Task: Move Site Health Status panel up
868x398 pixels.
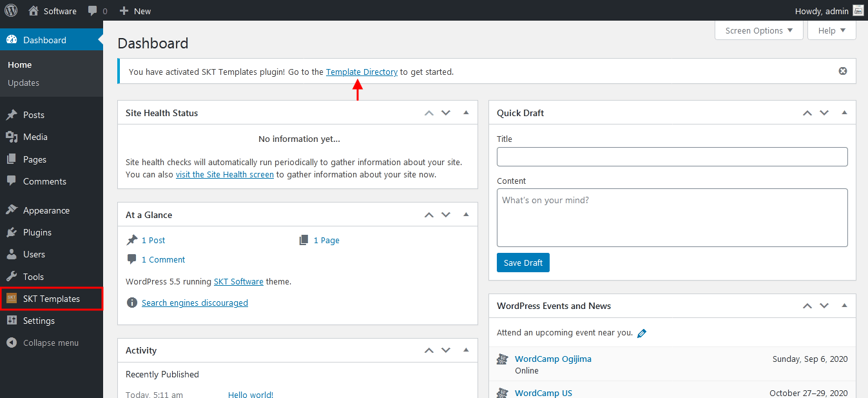Action: click(x=429, y=113)
